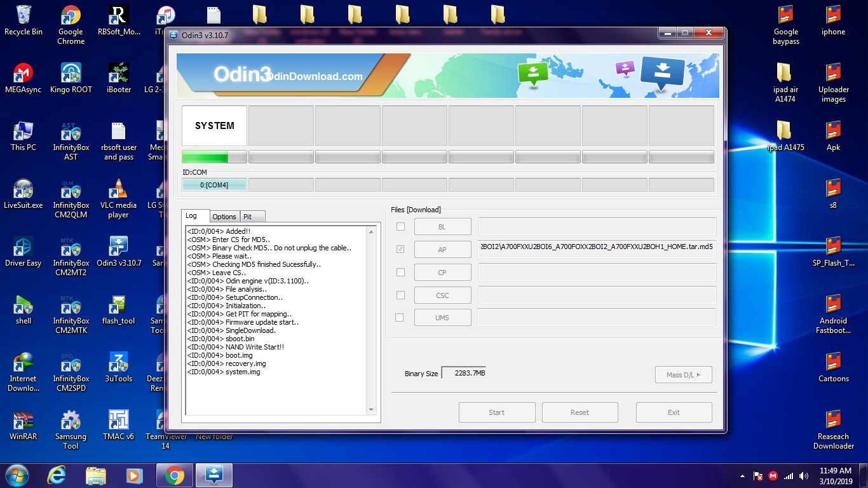868x488 pixels.
Task: Click the volume icon in system tray
Action: pos(803,476)
